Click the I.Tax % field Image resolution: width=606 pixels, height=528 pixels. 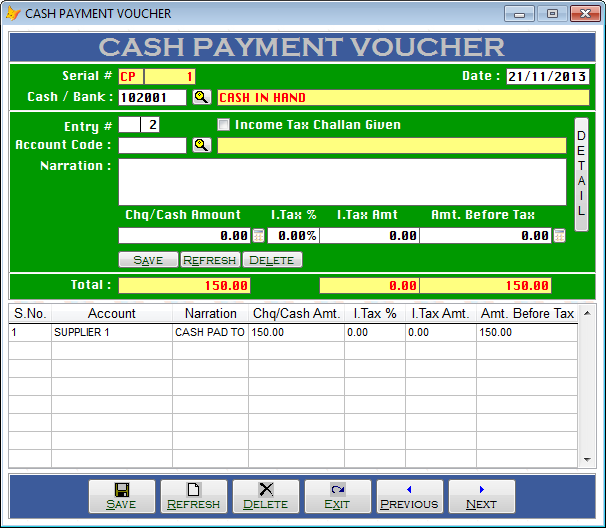(x=293, y=235)
